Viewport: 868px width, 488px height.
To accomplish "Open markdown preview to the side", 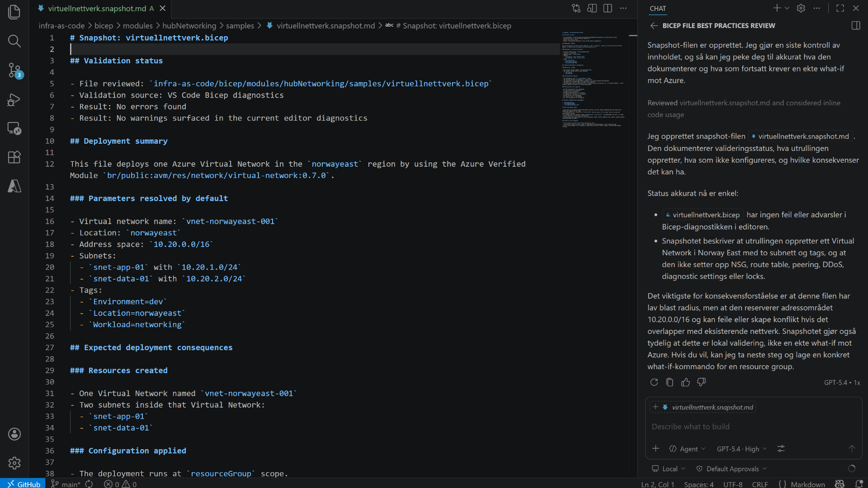I will click(x=592, y=8).
